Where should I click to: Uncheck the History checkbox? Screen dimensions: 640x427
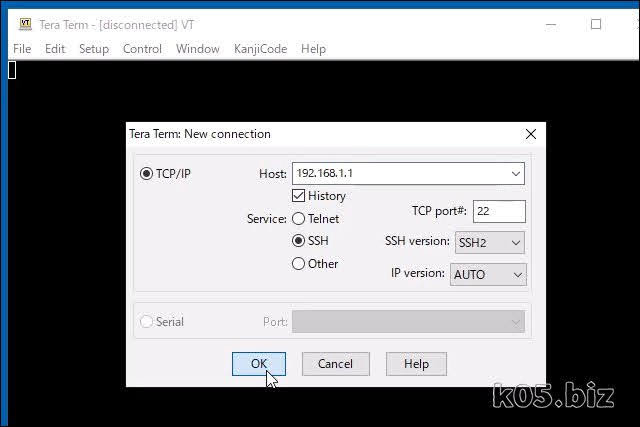298,196
